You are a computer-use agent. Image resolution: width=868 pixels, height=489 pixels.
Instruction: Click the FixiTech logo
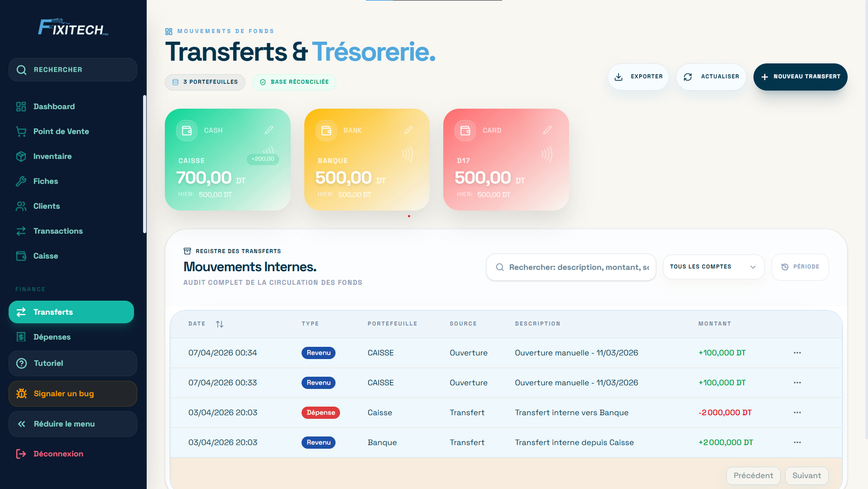coord(73,28)
